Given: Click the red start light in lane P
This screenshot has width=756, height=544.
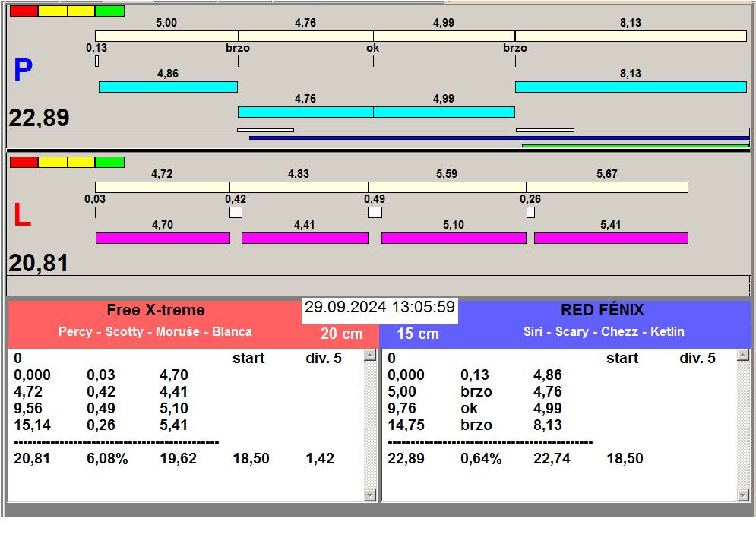Looking at the screenshot, I should [x=24, y=11].
